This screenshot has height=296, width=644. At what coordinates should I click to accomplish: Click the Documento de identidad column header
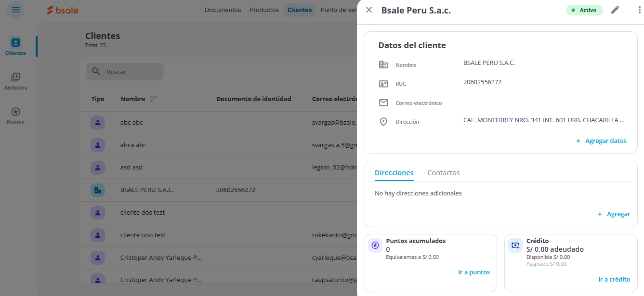[x=254, y=99]
